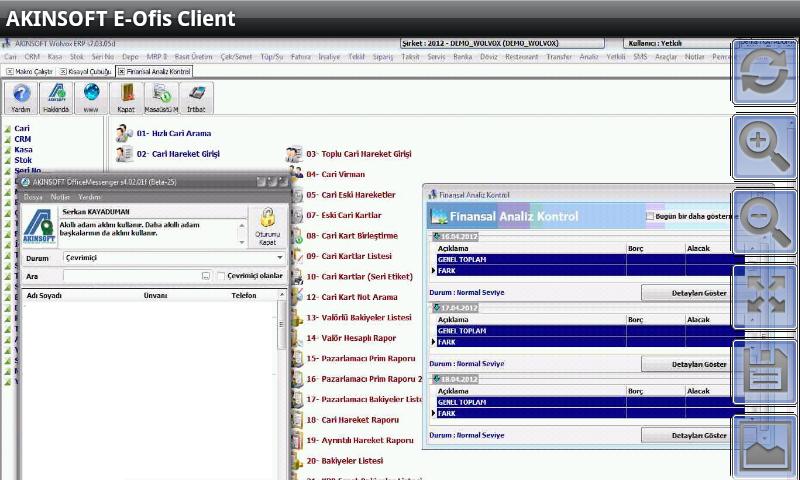Open 20- Bakiyeler Listesi link

(x=344, y=461)
